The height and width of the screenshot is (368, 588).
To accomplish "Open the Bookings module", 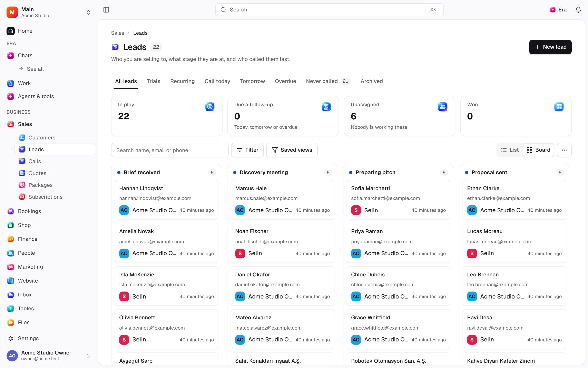I will pyautogui.click(x=29, y=211).
